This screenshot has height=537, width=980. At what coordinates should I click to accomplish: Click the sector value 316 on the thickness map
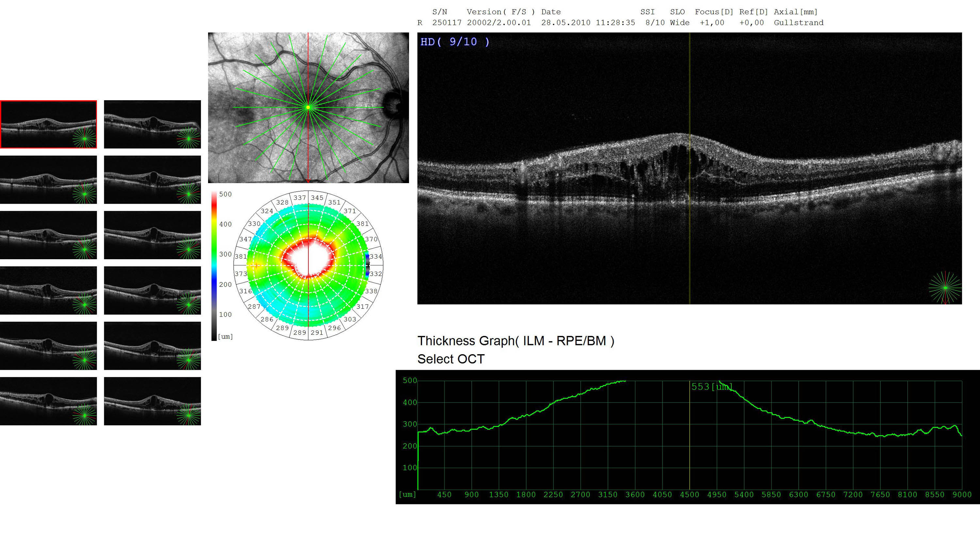tap(245, 291)
